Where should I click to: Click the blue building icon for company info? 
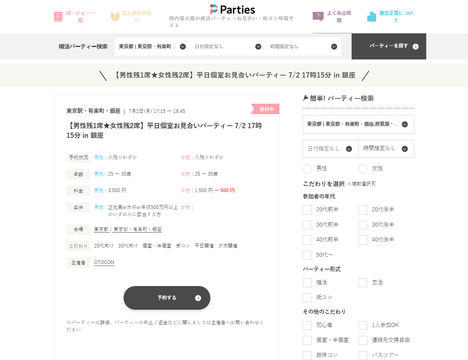pos(371,17)
